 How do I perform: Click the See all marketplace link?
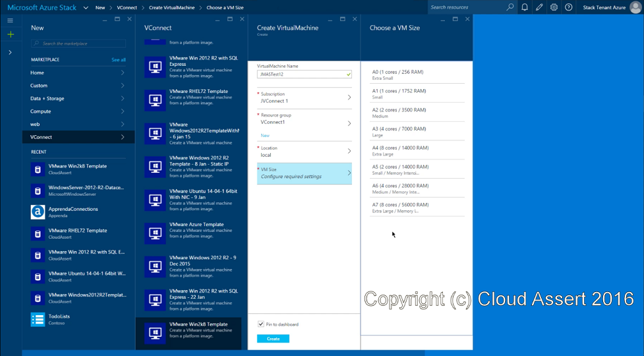point(119,60)
